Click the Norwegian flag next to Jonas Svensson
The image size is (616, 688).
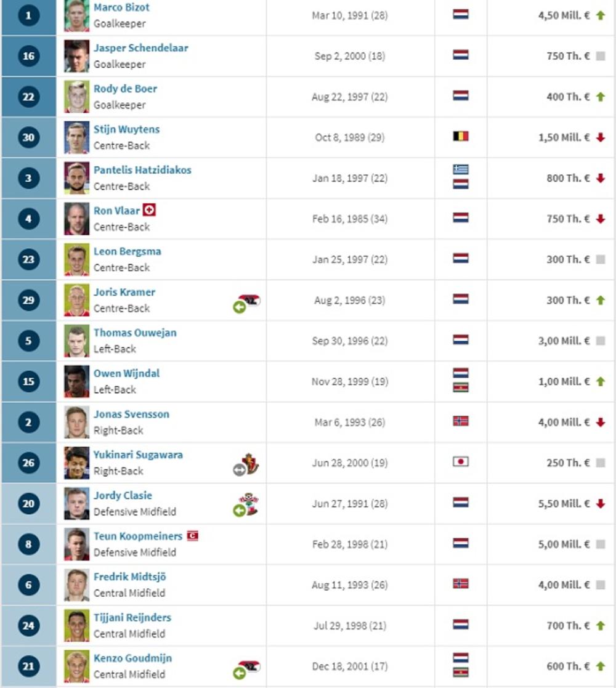click(460, 421)
